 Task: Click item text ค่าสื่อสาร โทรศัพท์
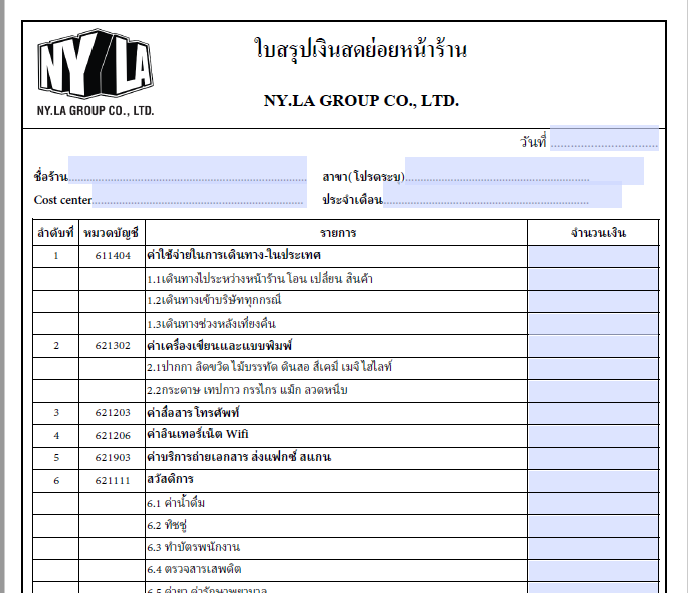point(193,413)
